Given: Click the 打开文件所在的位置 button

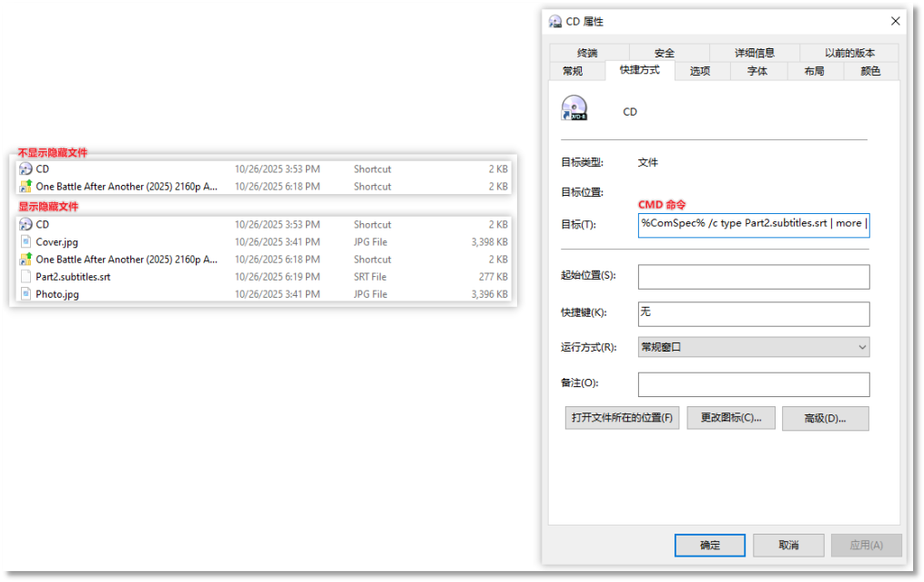Looking at the screenshot, I should pyautogui.click(x=622, y=417).
